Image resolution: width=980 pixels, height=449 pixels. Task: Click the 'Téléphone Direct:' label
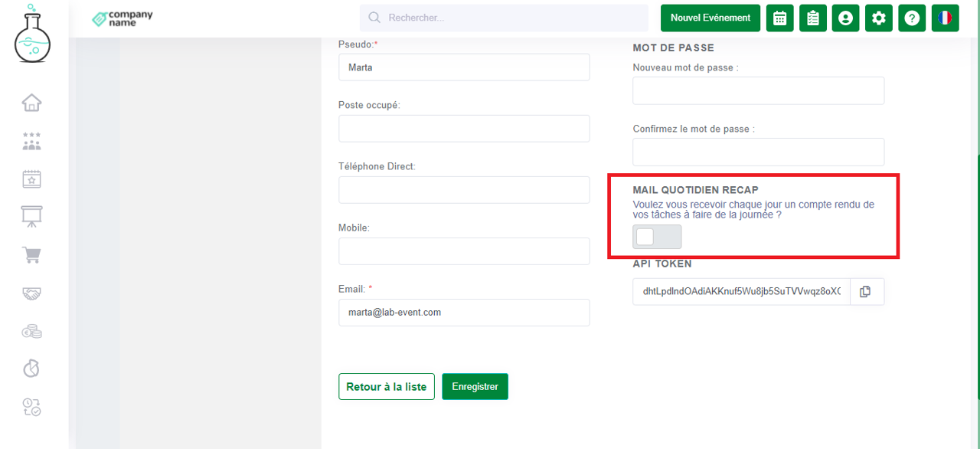pyautogui.click(x=377, y=166)
